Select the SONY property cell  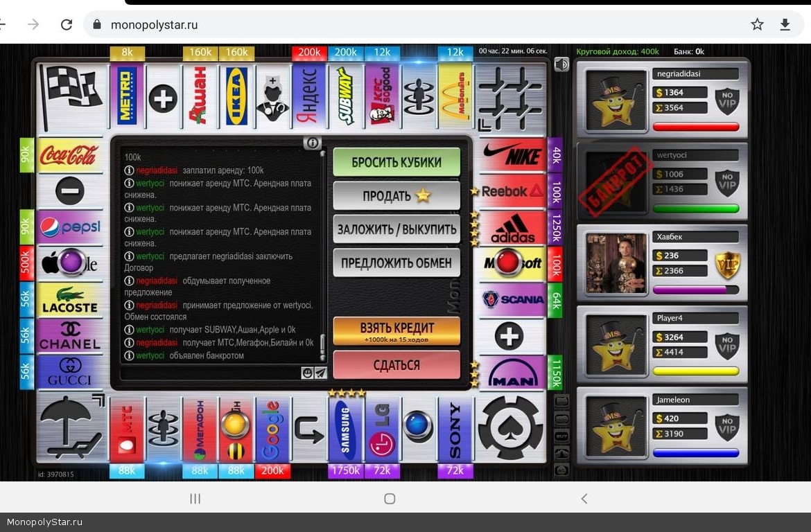click(x=455, y=429)
